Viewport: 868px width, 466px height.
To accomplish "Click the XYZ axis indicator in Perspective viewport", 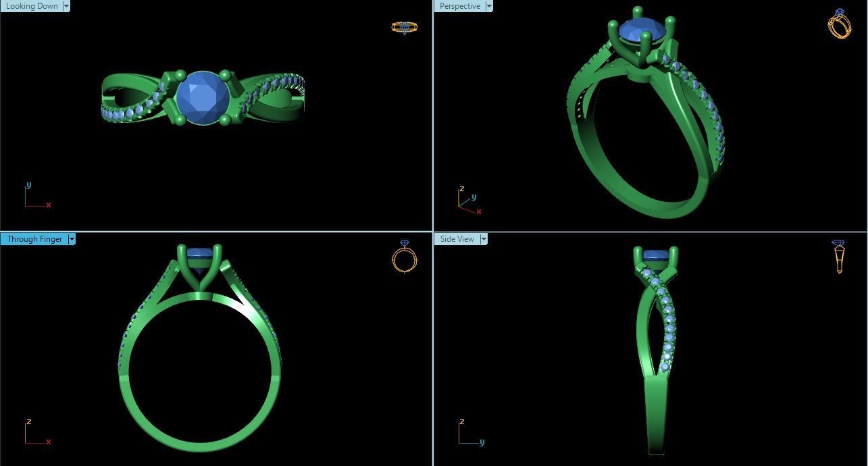I will (x=470, y=201).
